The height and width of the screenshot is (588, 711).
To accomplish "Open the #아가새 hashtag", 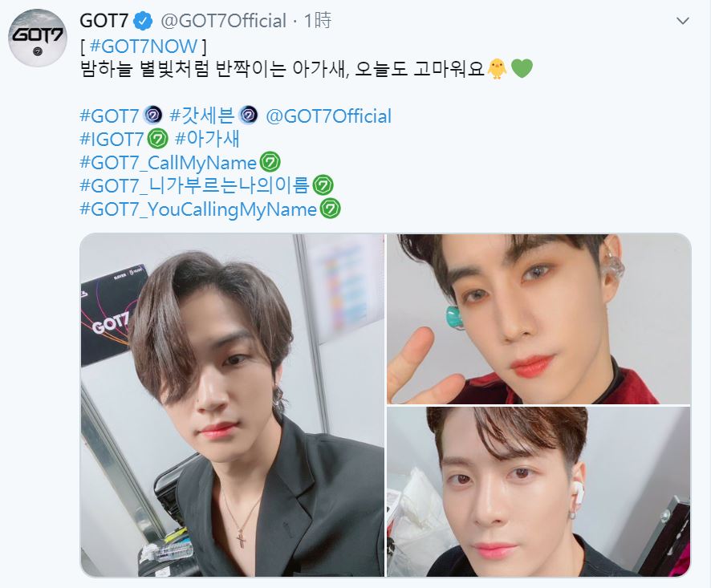I will [x=207, y=139].
